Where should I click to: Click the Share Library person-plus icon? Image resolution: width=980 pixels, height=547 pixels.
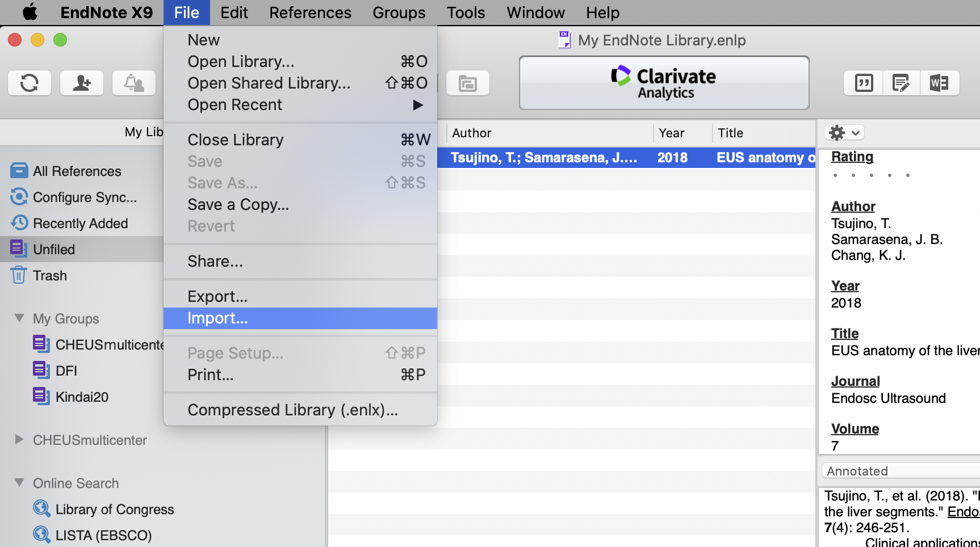82,83
